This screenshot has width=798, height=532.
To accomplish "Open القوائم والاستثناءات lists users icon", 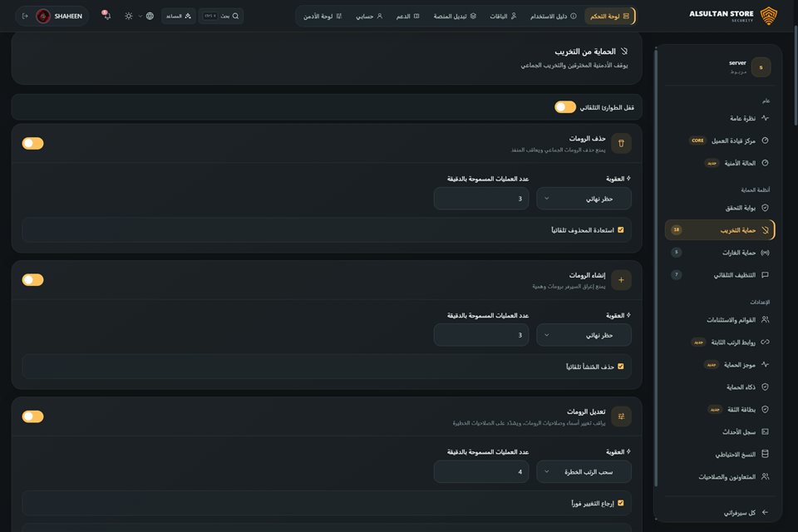I will pyautogui.click(x=765, y=320).
